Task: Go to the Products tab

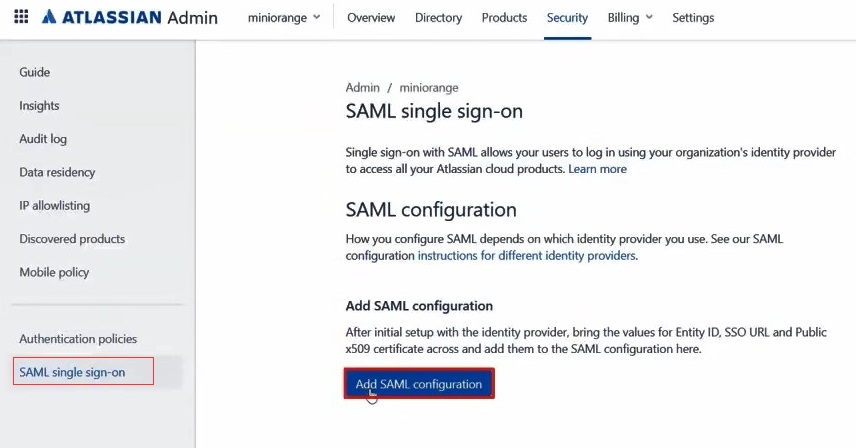Action: click(504, 17)
